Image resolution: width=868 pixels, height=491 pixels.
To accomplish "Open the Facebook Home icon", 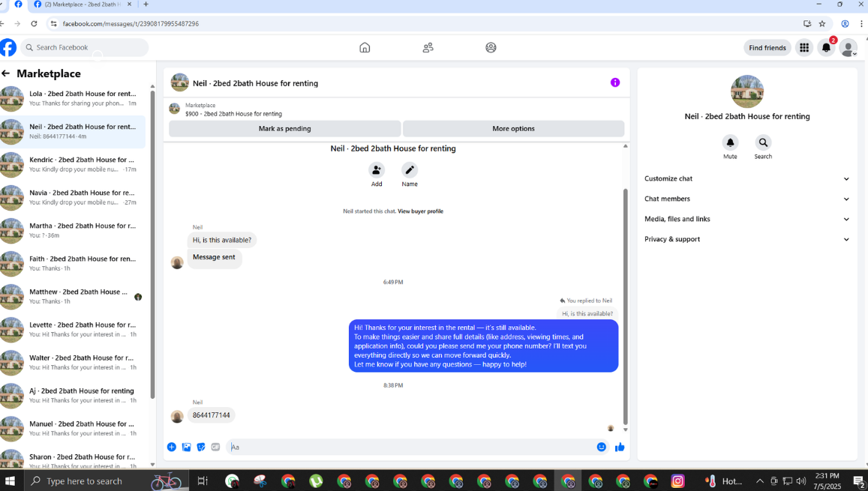I will click(365, 47).
